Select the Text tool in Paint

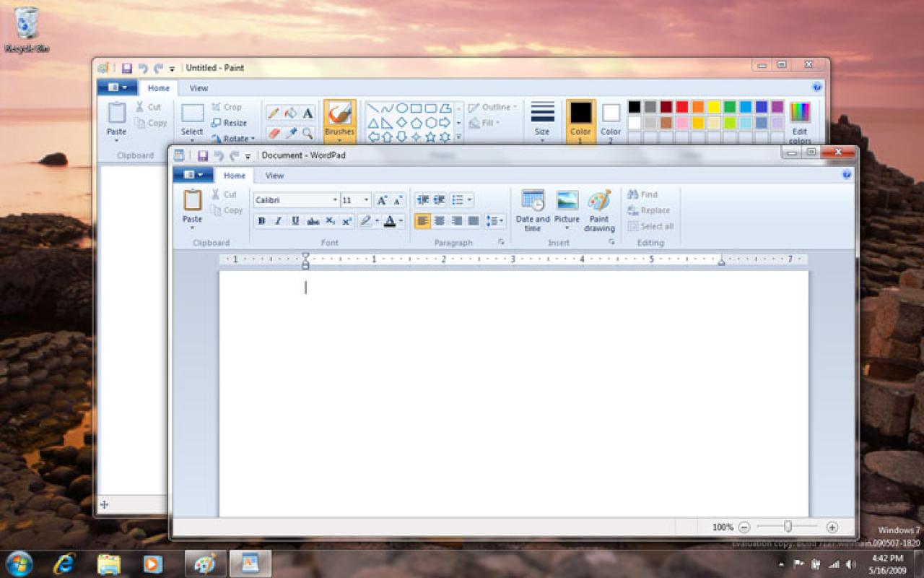coord(308,113)
